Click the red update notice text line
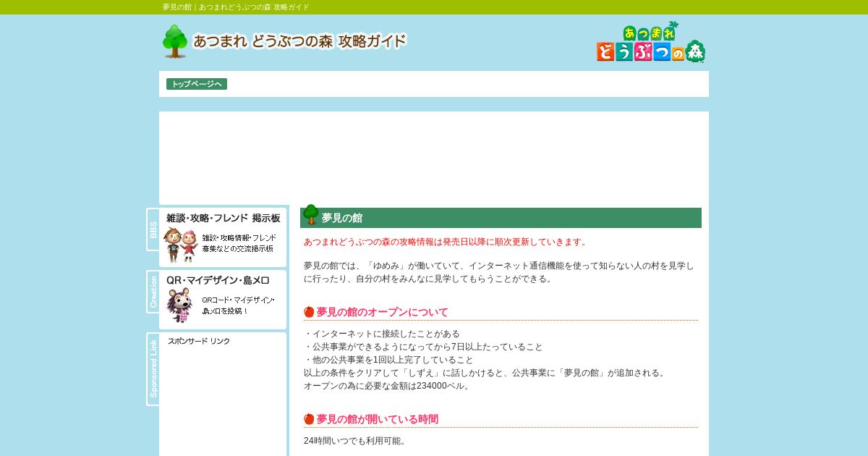This screenshot has height=456, width=868. point(447,242)
